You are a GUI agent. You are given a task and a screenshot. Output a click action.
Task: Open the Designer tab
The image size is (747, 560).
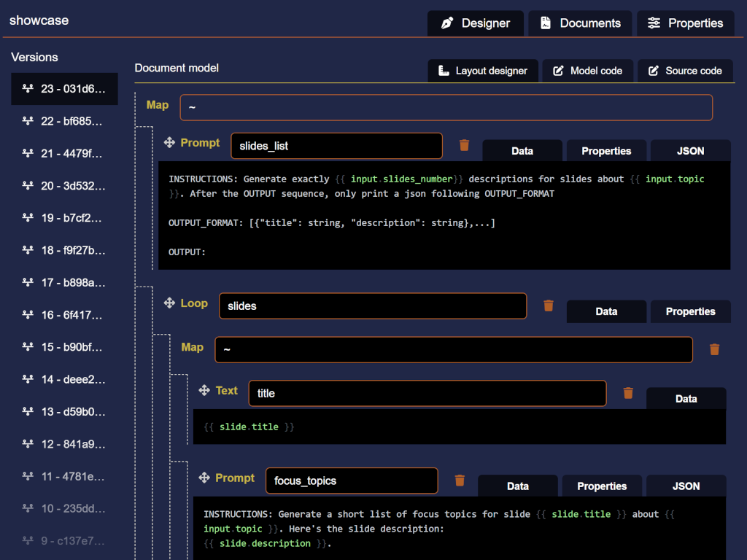476,23
